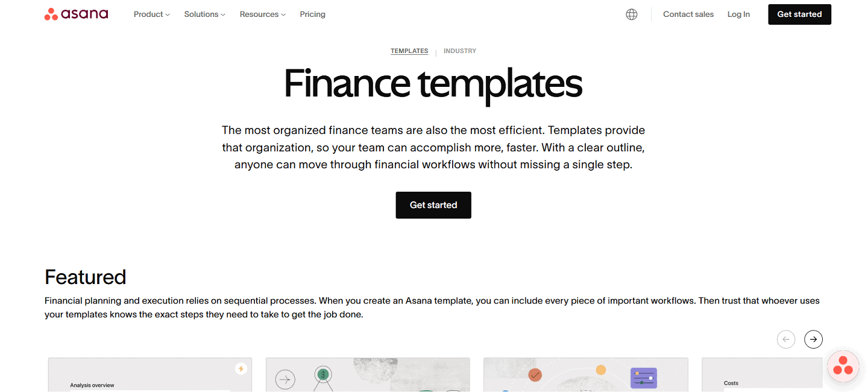Click the Asana logo
The image size is (868, 392).
(75, 14)
